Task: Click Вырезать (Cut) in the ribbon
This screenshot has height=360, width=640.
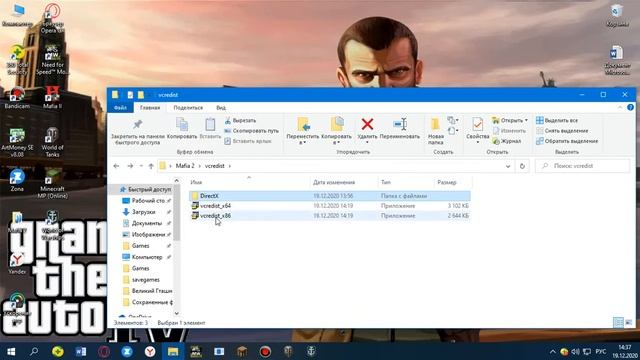Action: pyautogui.click(x=240, y=120)
